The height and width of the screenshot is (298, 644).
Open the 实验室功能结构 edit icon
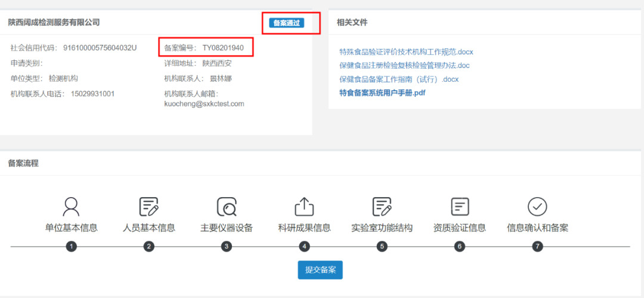[x=382, y=207]
